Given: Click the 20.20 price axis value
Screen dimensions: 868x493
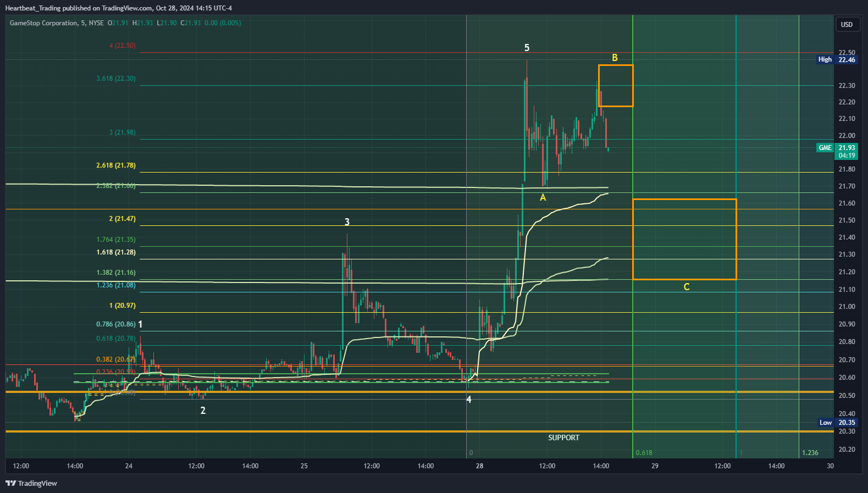Looking at the screenshot, I should pos(847,450).
